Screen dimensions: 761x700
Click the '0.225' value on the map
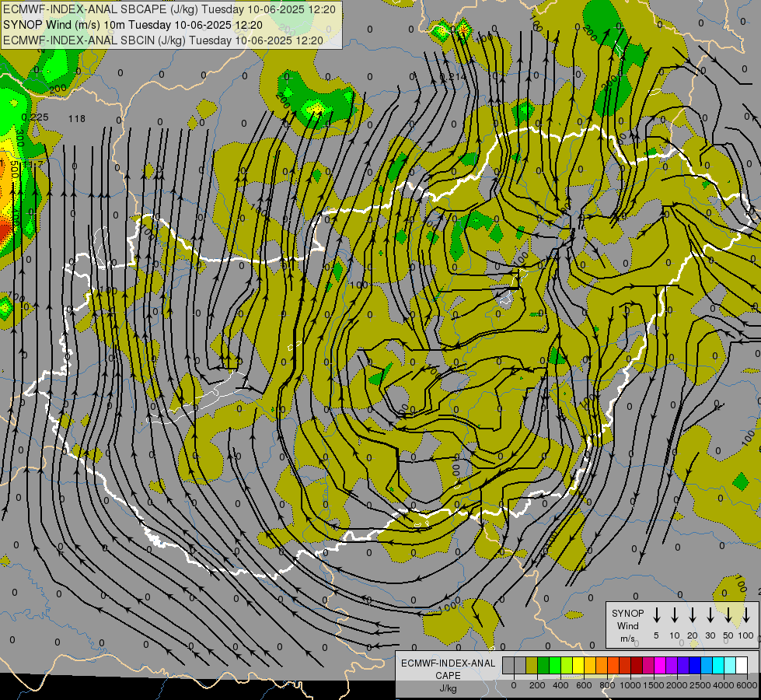point(35,117)
